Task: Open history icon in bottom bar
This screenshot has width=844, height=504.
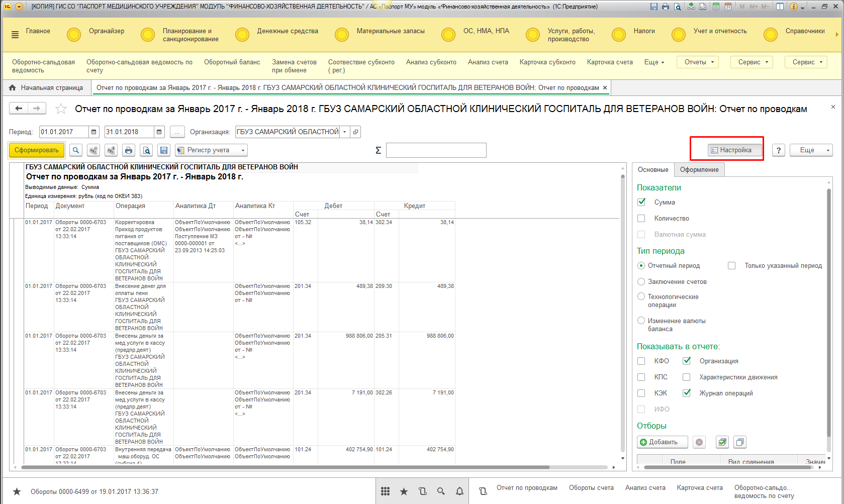Action: tap(422, 491)
